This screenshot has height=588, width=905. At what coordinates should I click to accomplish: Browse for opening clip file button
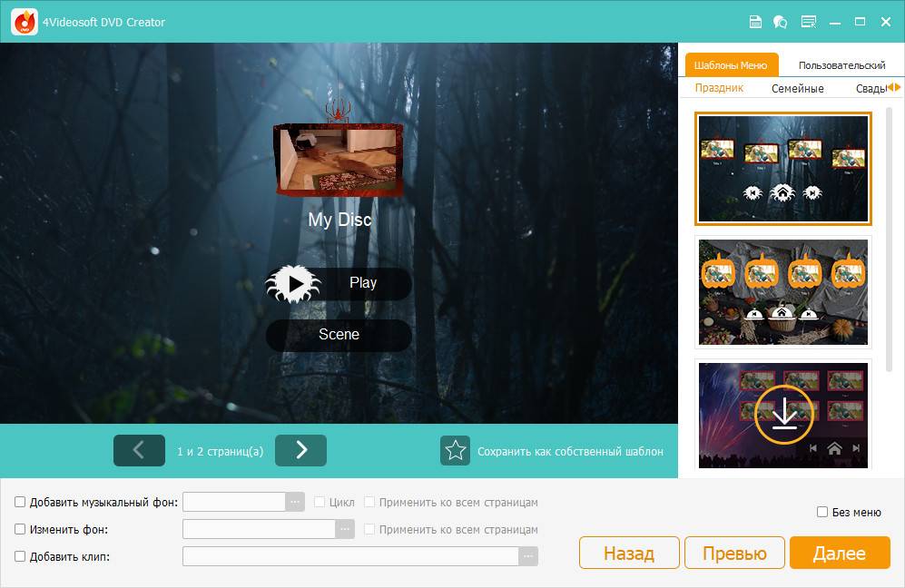[527, 556]
